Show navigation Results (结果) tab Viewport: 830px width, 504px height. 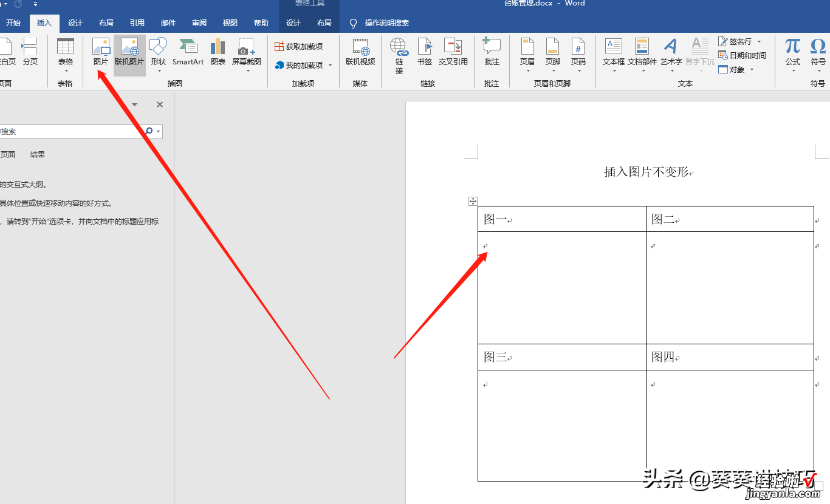pyautogui.click(x=38, y=155)
